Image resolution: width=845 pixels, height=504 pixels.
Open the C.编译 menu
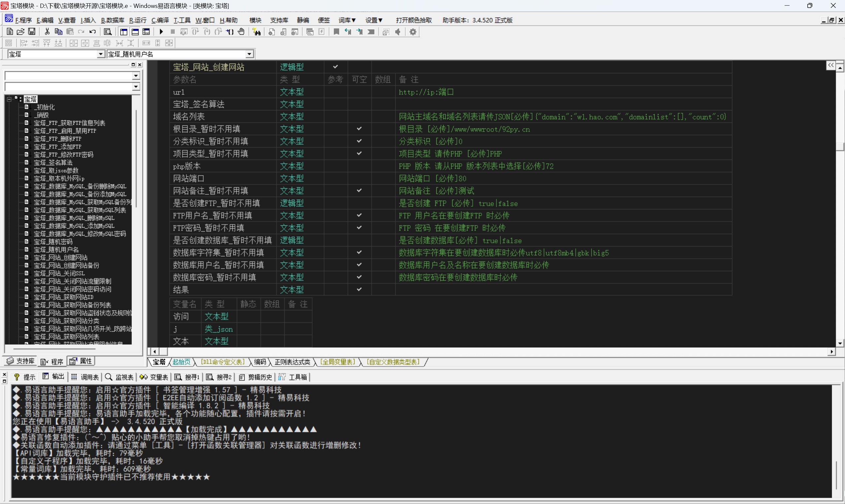(x=160, y=20)
